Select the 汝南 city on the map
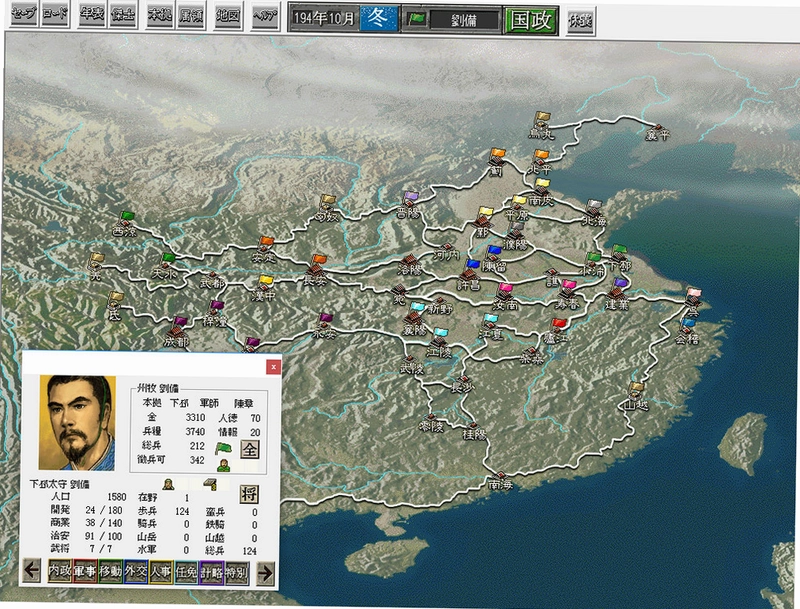 pyautogui.click(x=505, y=297)
